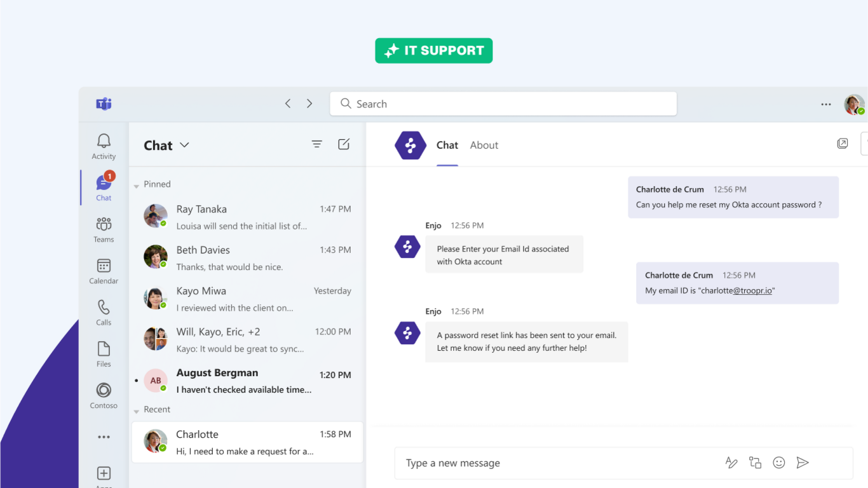The height and width of the screenshot is (488, 868).
Task: Click the AB initials avatar
Action: coord(155,380)
